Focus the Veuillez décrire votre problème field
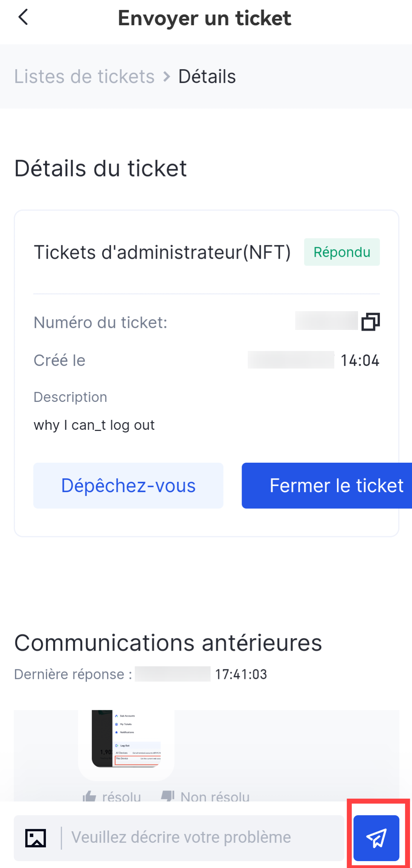 tap(203, 838)
